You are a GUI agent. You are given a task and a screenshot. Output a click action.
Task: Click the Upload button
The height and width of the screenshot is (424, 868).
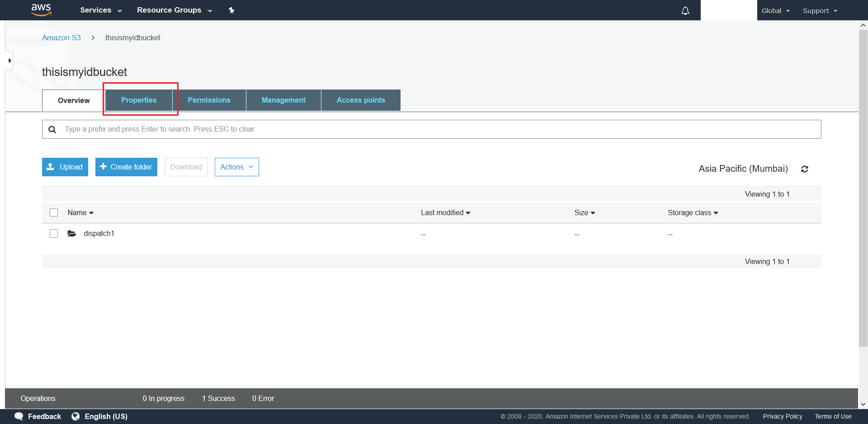[x=65, y=167]
